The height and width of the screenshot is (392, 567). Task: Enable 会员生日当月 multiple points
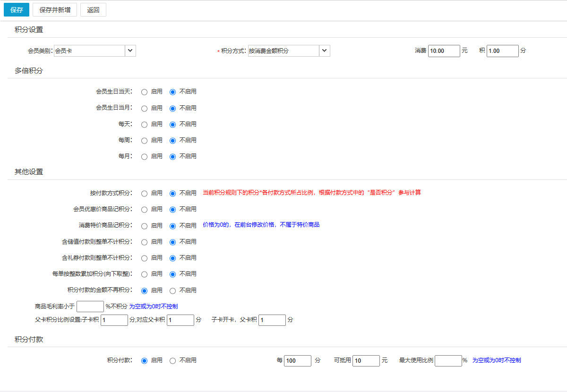pos(145,108)
